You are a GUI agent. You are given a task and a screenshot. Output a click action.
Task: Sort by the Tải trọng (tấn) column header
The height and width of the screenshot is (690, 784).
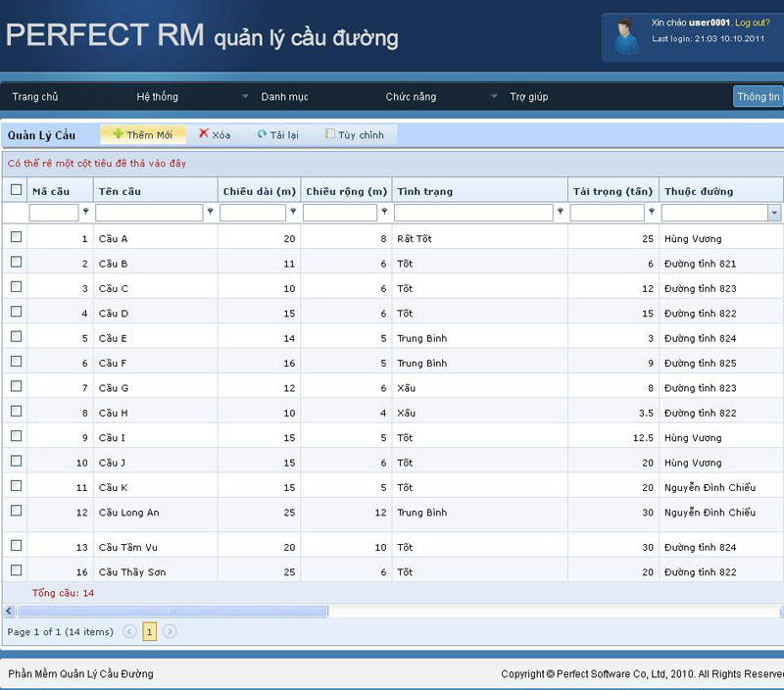point(613,191)
